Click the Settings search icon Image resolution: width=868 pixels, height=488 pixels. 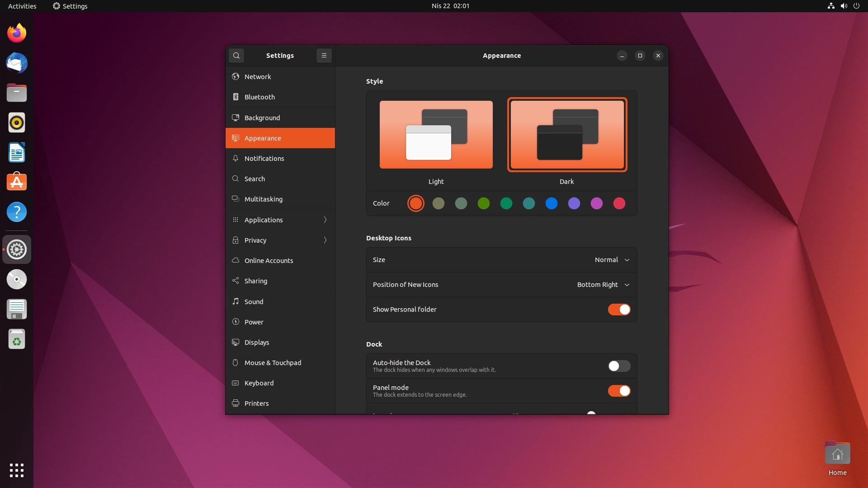pyautogui.click(x=237, y=55)
